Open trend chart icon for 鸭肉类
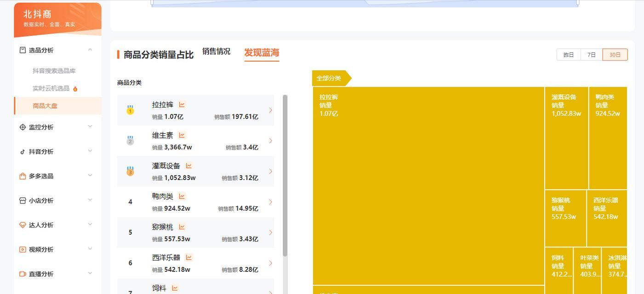The image size is (644, 294). click(182, 196)
